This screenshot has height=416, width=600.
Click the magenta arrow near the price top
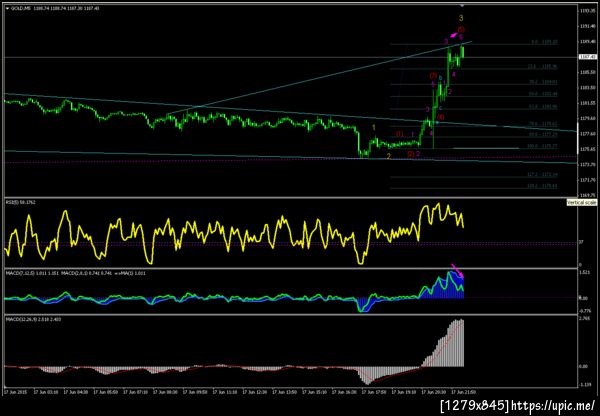[x=454, y=35]
